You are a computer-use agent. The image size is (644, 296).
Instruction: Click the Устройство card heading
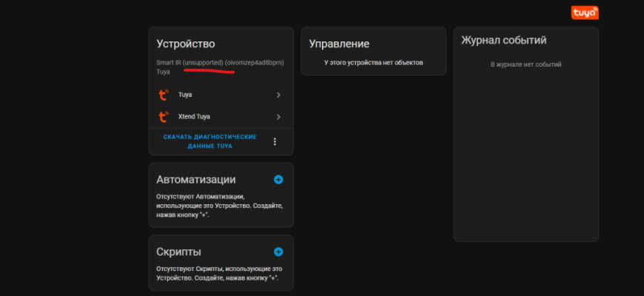point(186,44)
